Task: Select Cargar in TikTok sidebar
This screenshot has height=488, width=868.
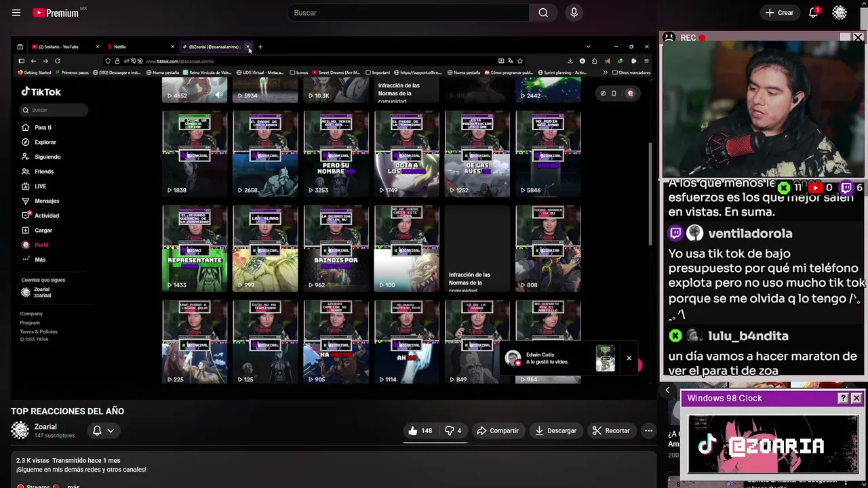Action: point(37,230)
